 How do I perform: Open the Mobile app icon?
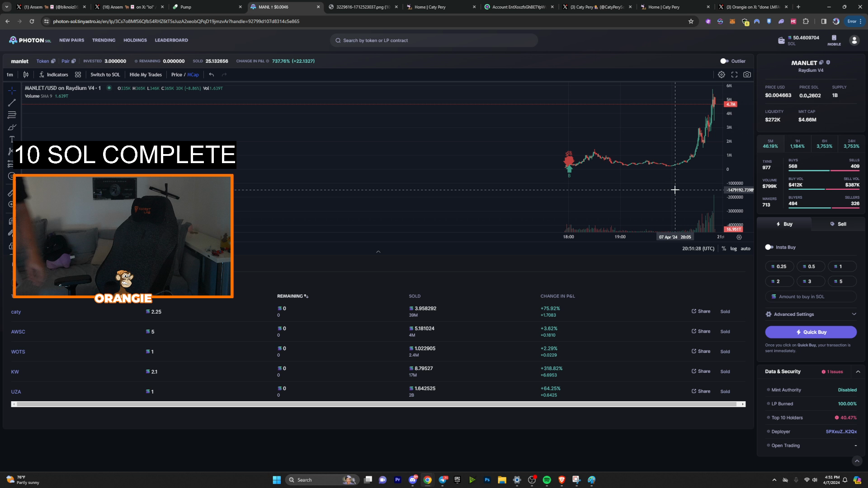[x=834, y=40]
